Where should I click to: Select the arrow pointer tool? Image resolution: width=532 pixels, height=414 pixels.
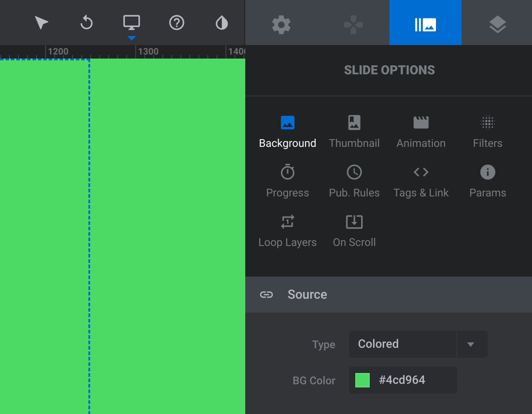pyautogui.click(x=41, y=23)
